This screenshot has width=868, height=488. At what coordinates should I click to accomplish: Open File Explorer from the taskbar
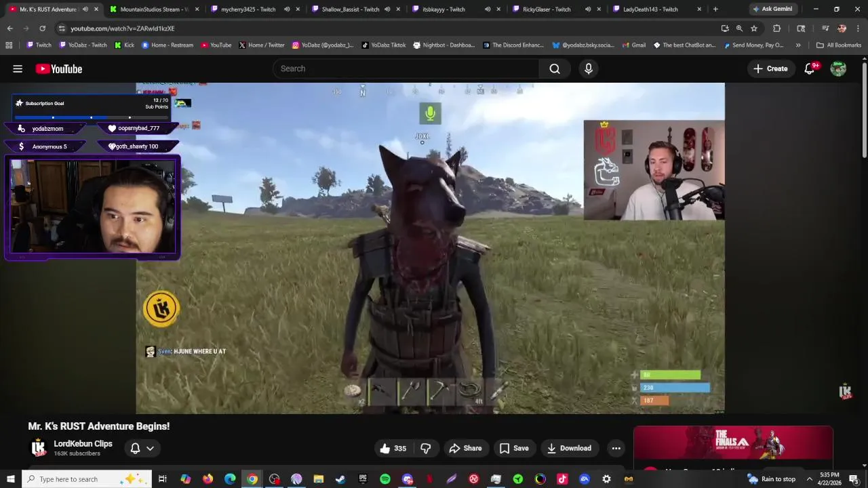pyautogui.click(x=319, y=479)
